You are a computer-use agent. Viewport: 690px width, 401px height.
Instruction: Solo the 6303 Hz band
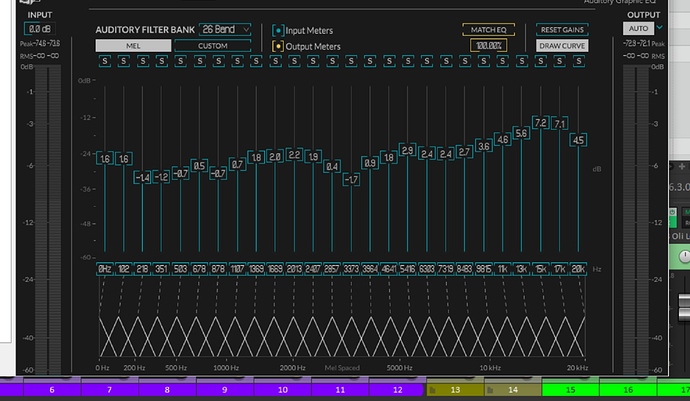pos(427,61)
